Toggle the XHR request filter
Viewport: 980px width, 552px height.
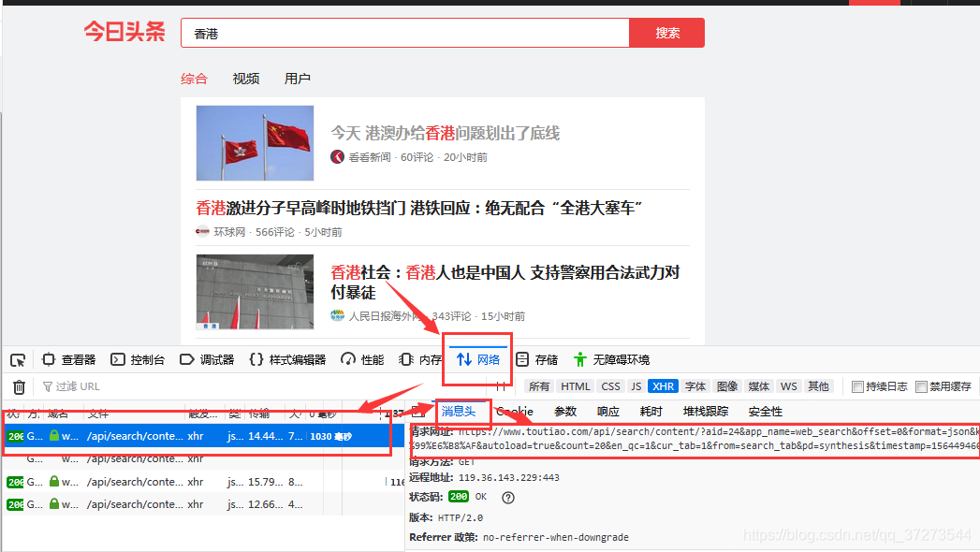[x=663, y=386]
